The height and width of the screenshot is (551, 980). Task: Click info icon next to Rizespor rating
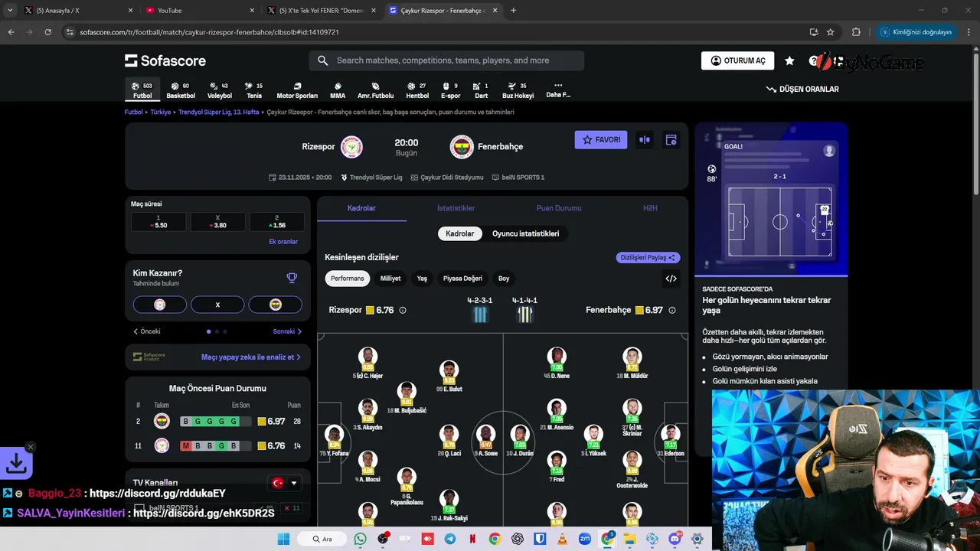point(403,310)
